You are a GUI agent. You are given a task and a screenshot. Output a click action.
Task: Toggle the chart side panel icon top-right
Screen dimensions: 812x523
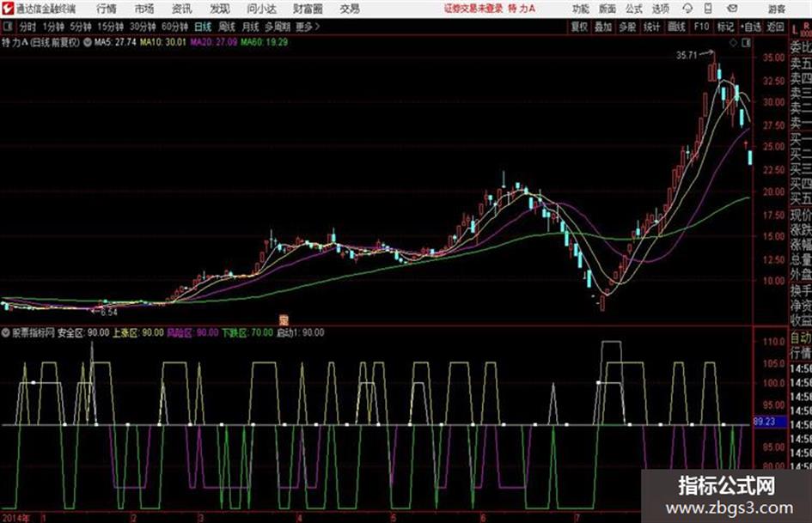click(746, 43)
